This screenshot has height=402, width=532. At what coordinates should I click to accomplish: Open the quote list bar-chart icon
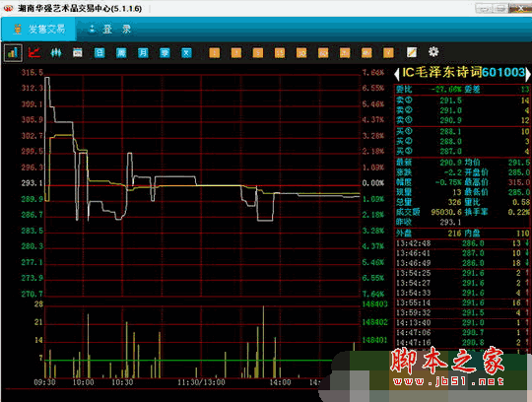(x=13, y=52)
